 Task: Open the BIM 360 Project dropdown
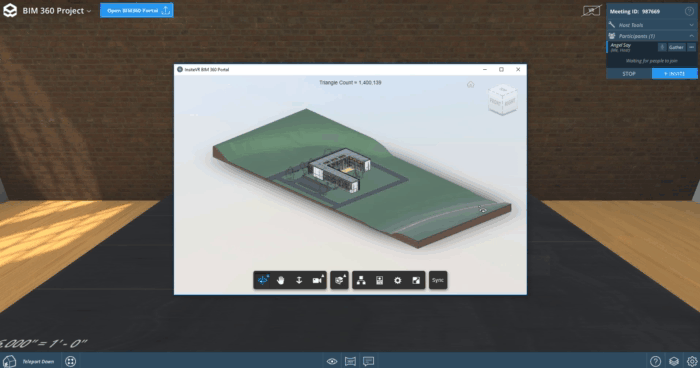coord(57,11)
